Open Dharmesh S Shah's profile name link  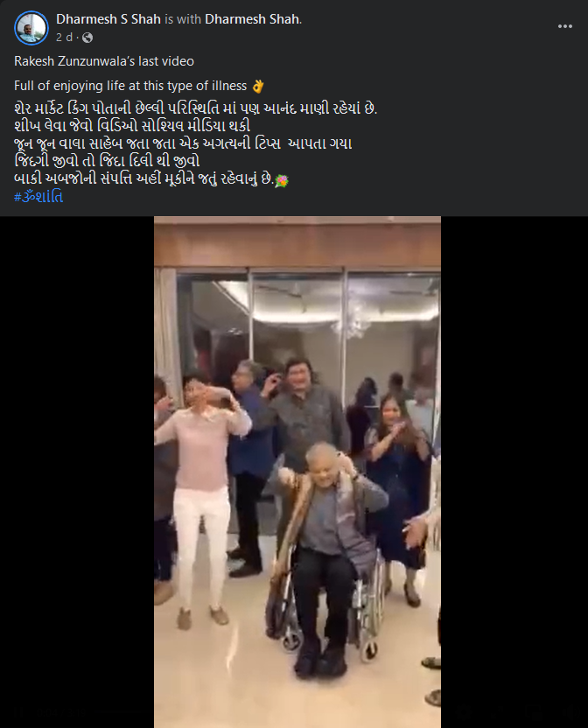tap(108, 19)
